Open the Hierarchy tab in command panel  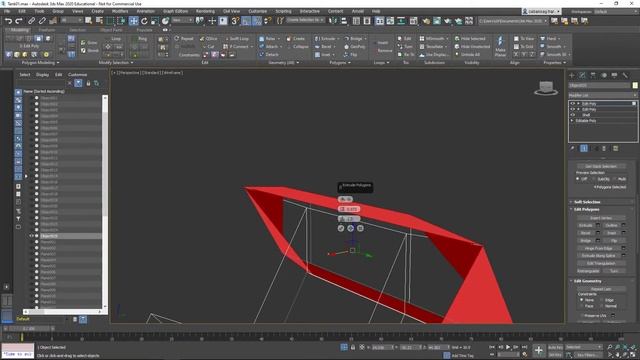click(x=593, y=76)
